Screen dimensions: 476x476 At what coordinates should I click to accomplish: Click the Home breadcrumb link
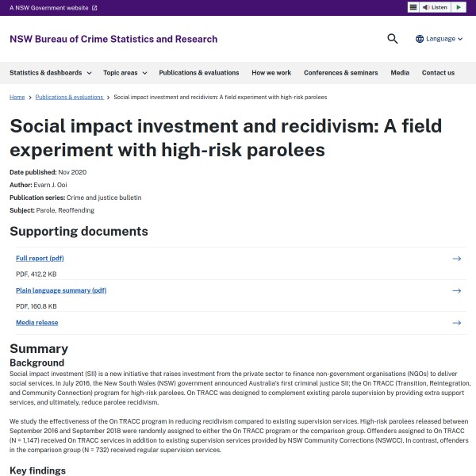[17, 97]
